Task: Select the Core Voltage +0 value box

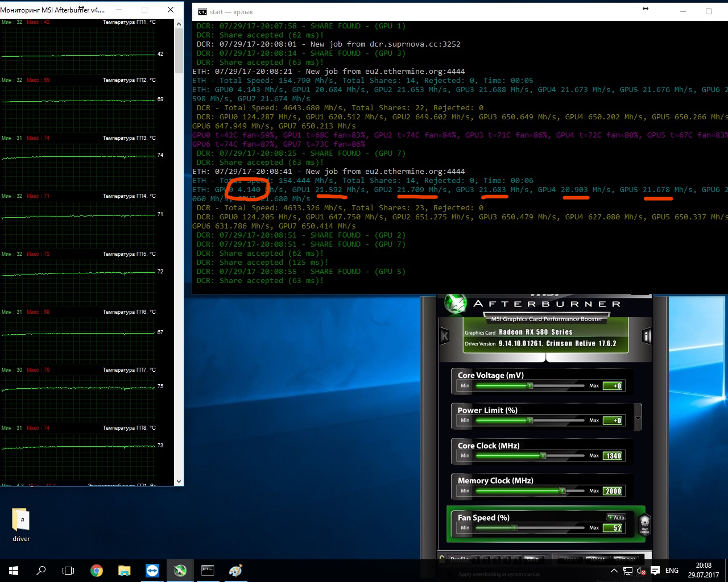Action: click(x=613, y=386)
